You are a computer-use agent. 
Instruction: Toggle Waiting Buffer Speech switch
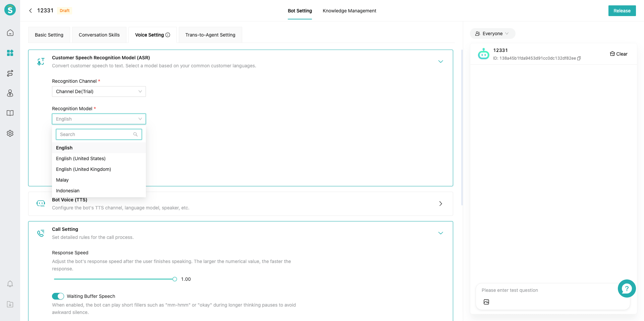(x=58, y=296)
